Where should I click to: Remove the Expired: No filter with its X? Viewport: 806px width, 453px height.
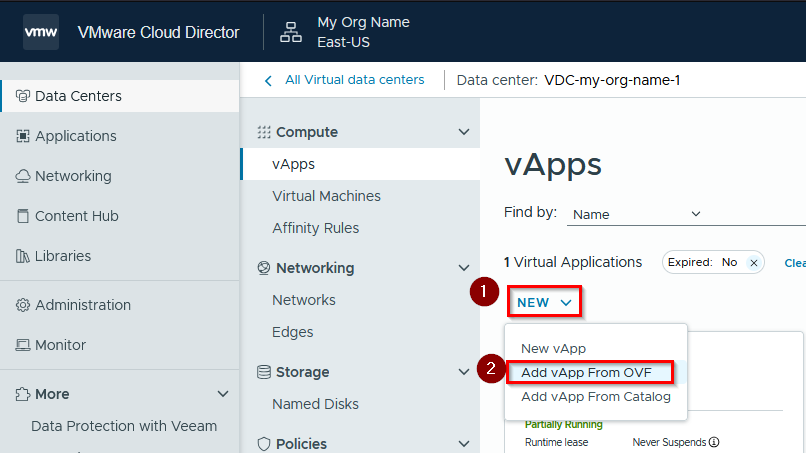pos(754,263)
